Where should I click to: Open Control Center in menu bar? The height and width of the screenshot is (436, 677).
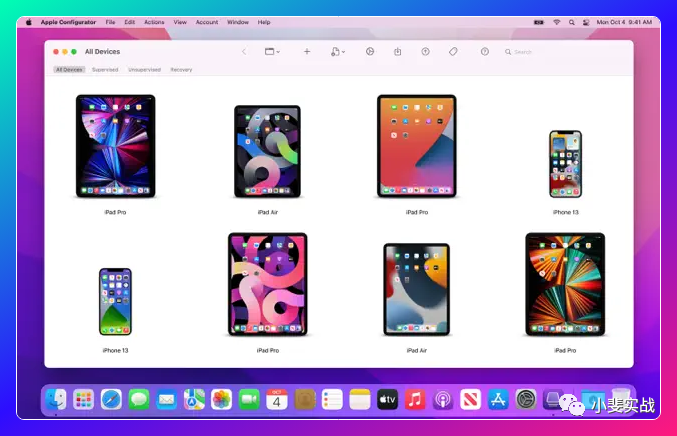[x=586, y=22]
